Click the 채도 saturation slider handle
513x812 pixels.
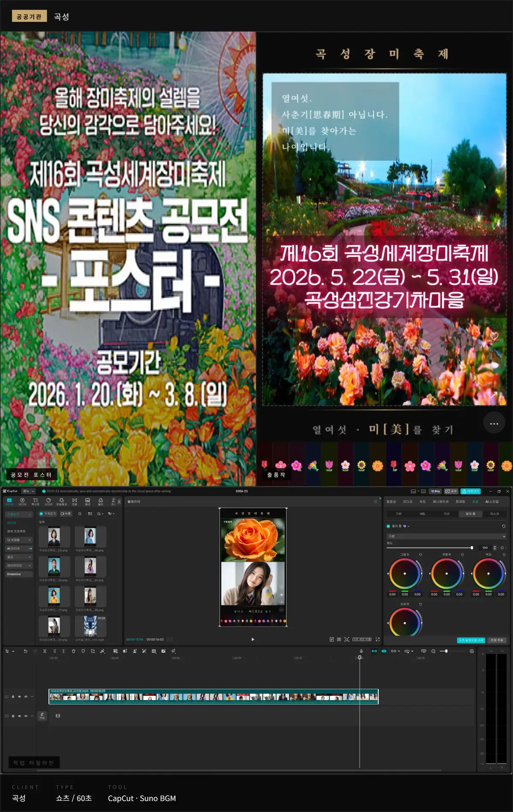tap(472, 548)
